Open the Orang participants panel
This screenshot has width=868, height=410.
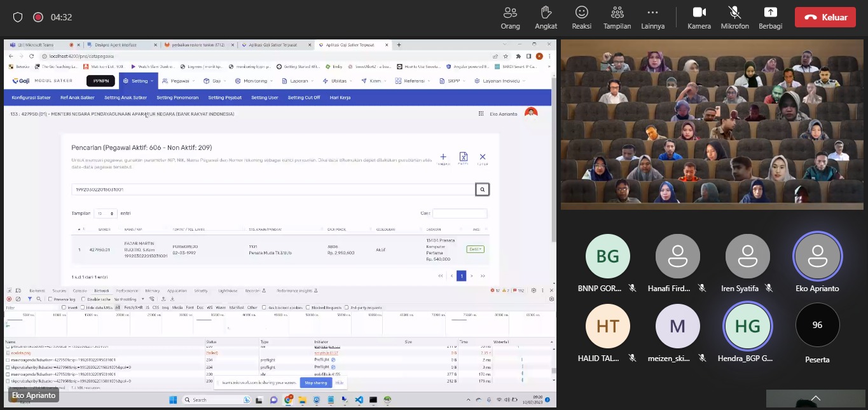tap(510, 18)
